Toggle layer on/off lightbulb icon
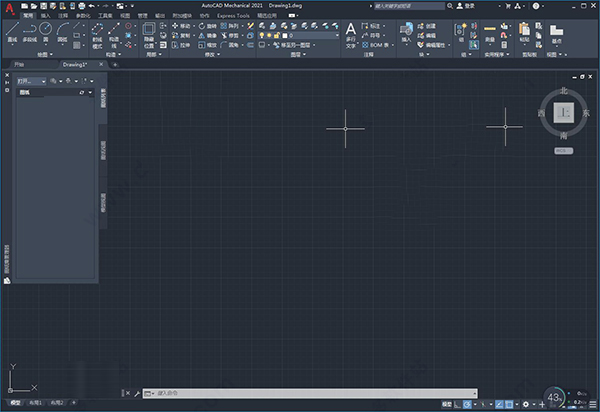 point(262,36)
